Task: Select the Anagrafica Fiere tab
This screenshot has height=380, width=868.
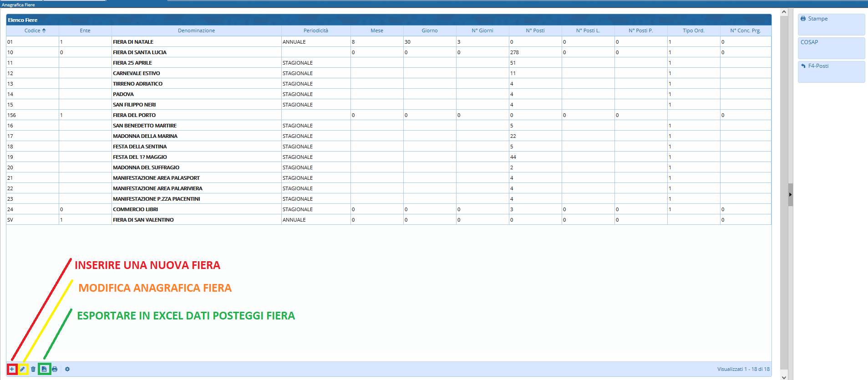Action: [x=18, y=5]
